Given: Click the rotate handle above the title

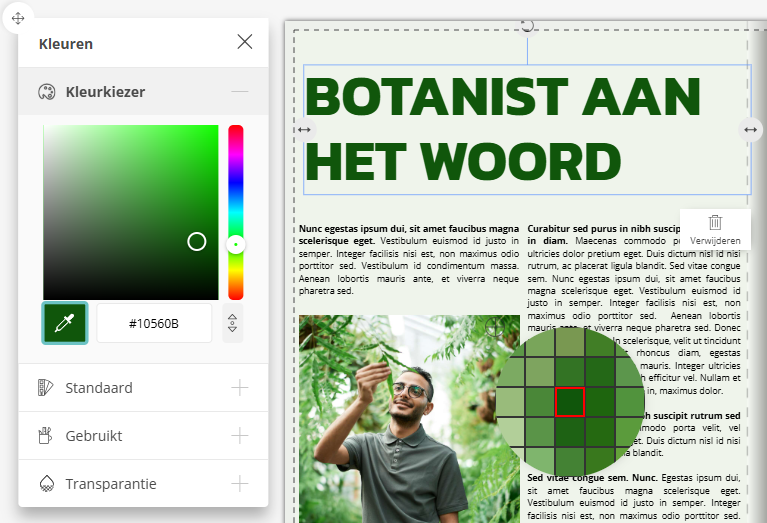Looking at the screenshot, I should tap(527, 25).
